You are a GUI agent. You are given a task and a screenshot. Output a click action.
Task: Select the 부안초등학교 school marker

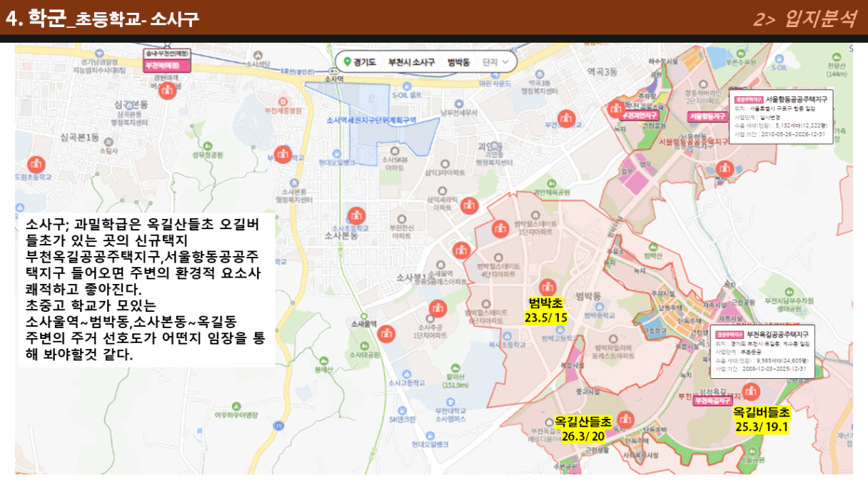[x=566, y=118]
